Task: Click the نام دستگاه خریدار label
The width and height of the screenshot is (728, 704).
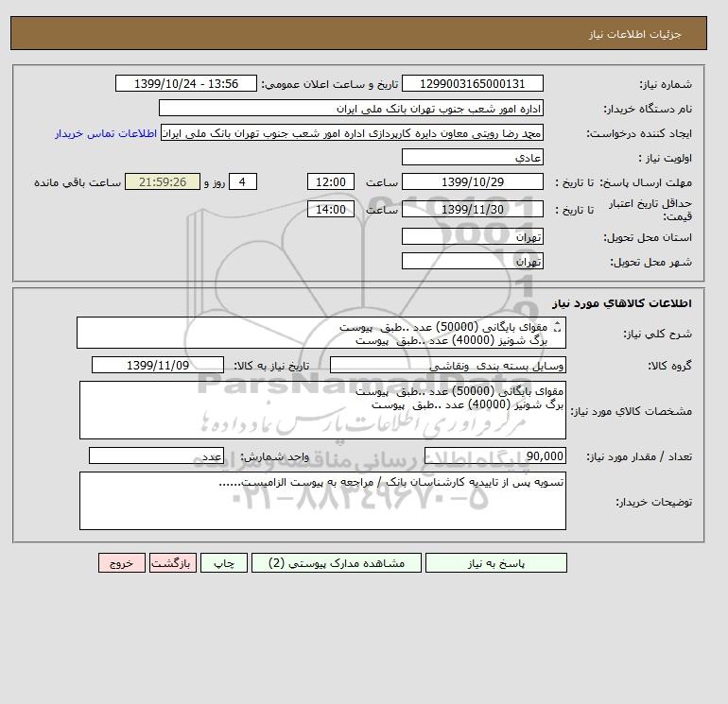Action: pyautogui.click(x=648, y=109)
